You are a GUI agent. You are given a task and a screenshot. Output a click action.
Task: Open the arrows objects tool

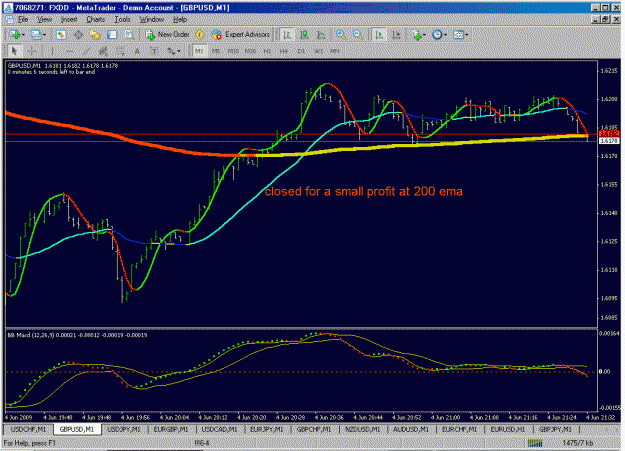171,51
